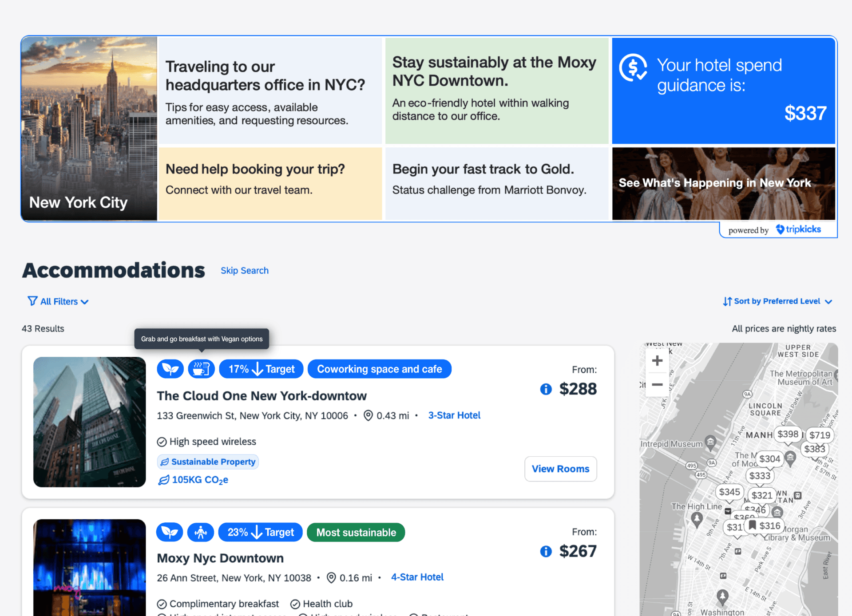Open price info icon next to $288
The height and width of the screenshot is (616, 852).
(546, 389)
